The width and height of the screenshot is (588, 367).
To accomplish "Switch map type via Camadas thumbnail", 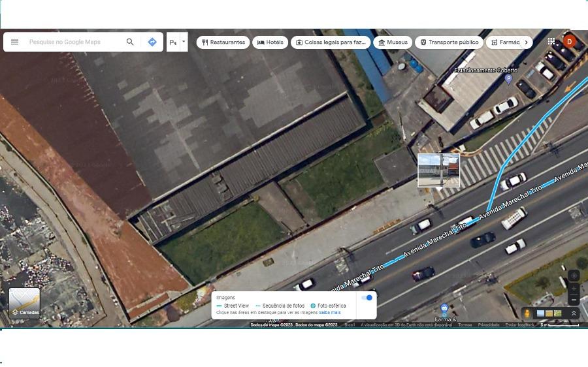I will point(24,303).
